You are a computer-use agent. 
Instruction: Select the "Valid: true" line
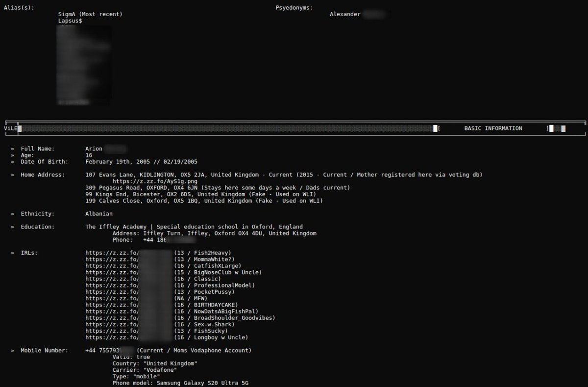[x=131, y=357]
